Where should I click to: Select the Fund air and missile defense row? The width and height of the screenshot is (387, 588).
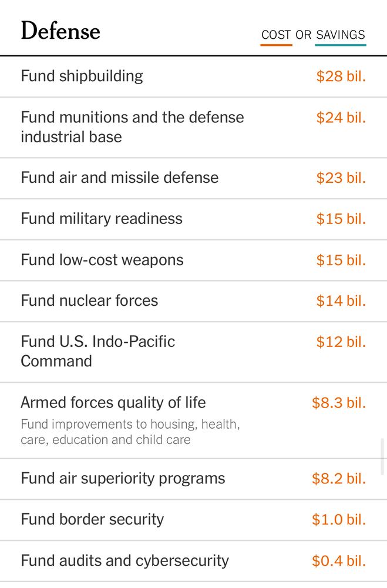point(120,178)
